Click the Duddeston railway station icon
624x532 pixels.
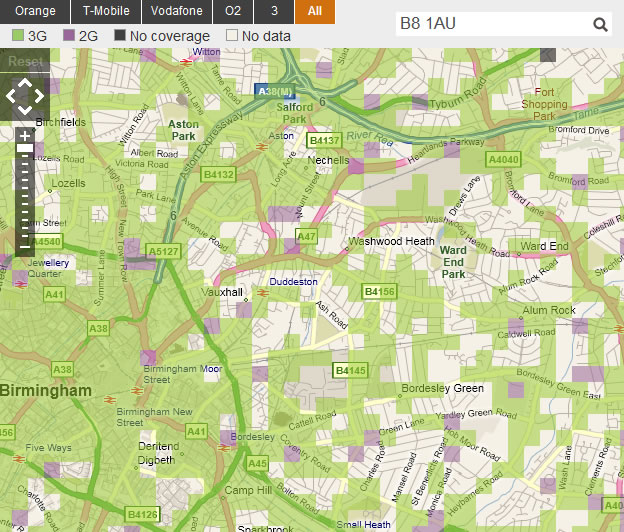click(x=262, y=293)
